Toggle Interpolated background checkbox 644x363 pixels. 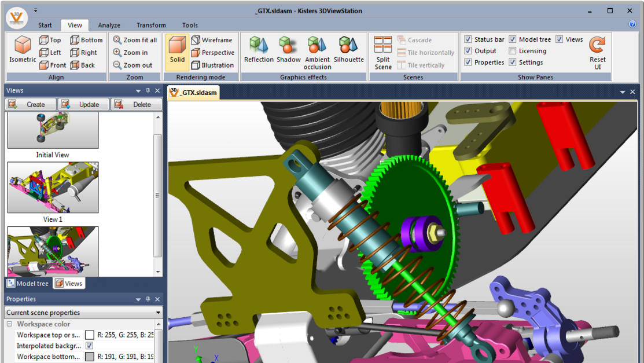click(x=89, y=346)
